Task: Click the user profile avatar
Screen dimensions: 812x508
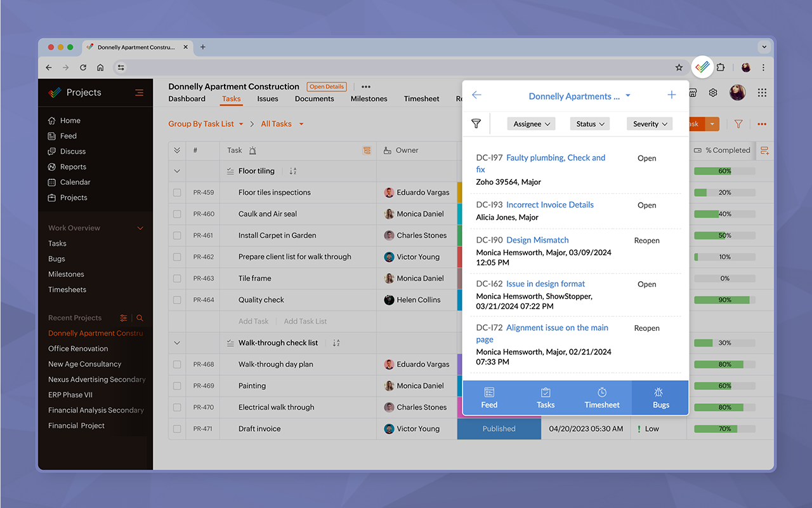Action: [738, 93]
